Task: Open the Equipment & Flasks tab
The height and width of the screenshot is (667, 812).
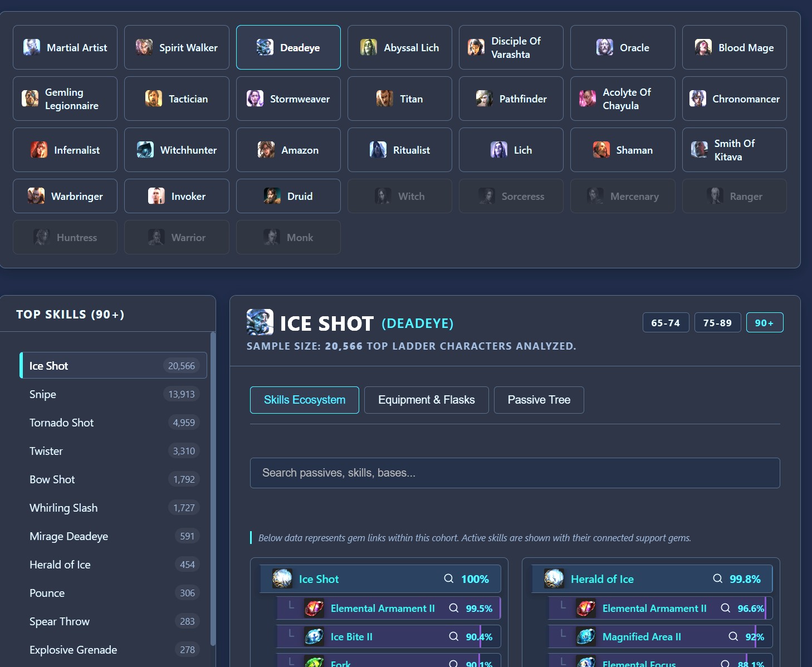Action: pyautogui.click(x=427, y=400)
